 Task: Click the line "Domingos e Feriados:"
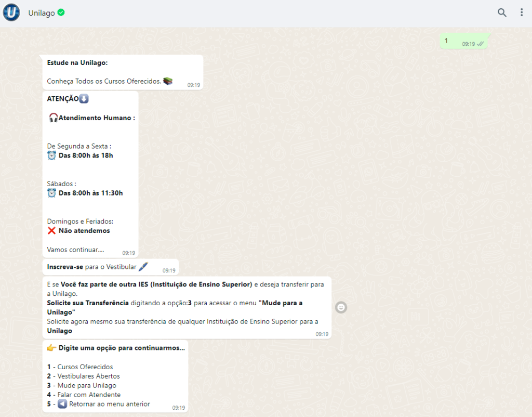pos(80,221)
